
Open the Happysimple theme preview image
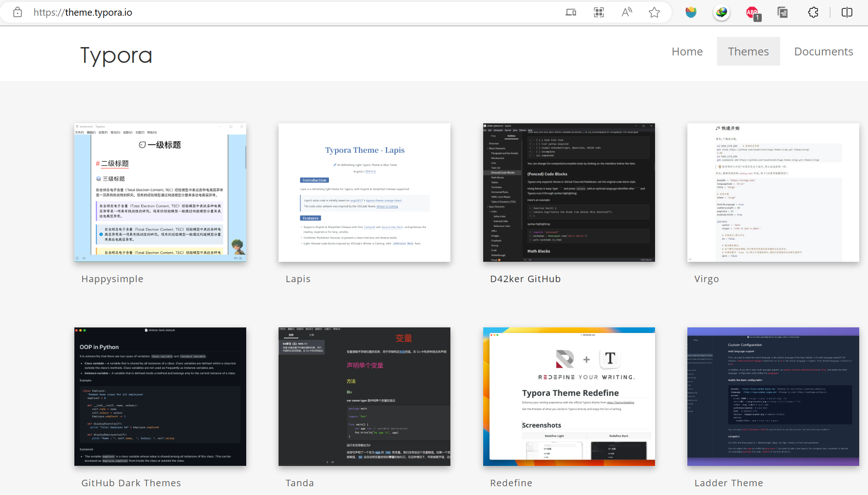pos(160,193)
